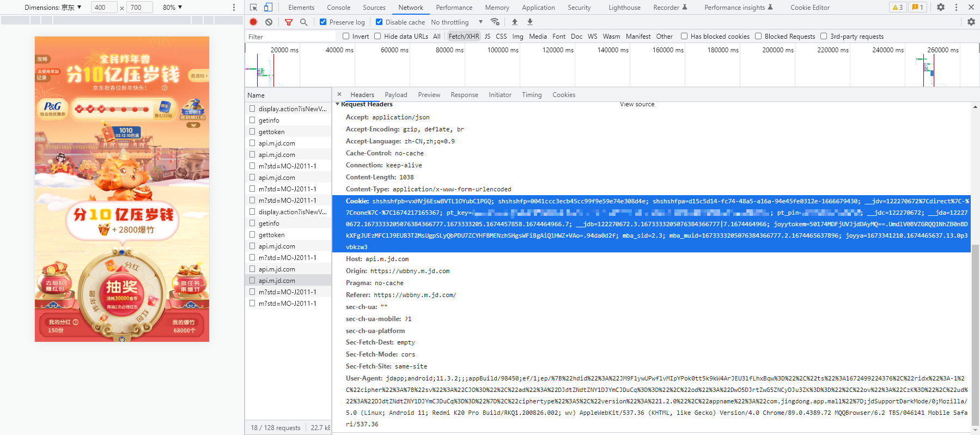Collapse the Request Headers section

[338, 104]
